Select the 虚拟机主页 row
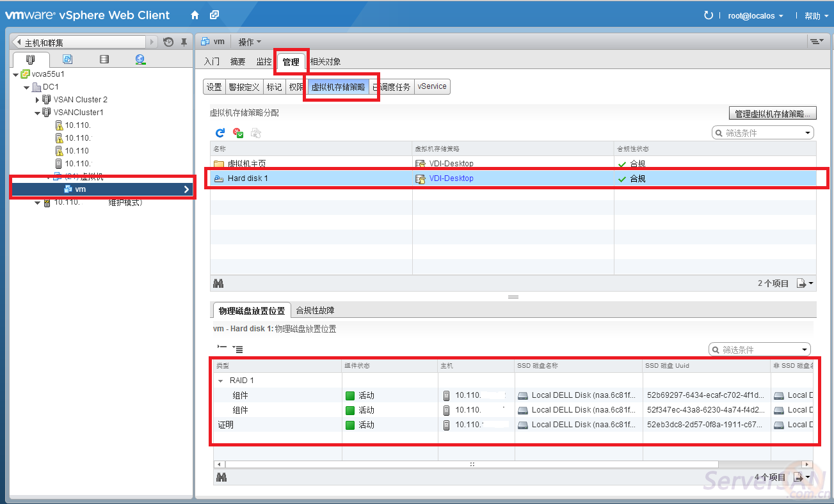 tap(513, 164)
